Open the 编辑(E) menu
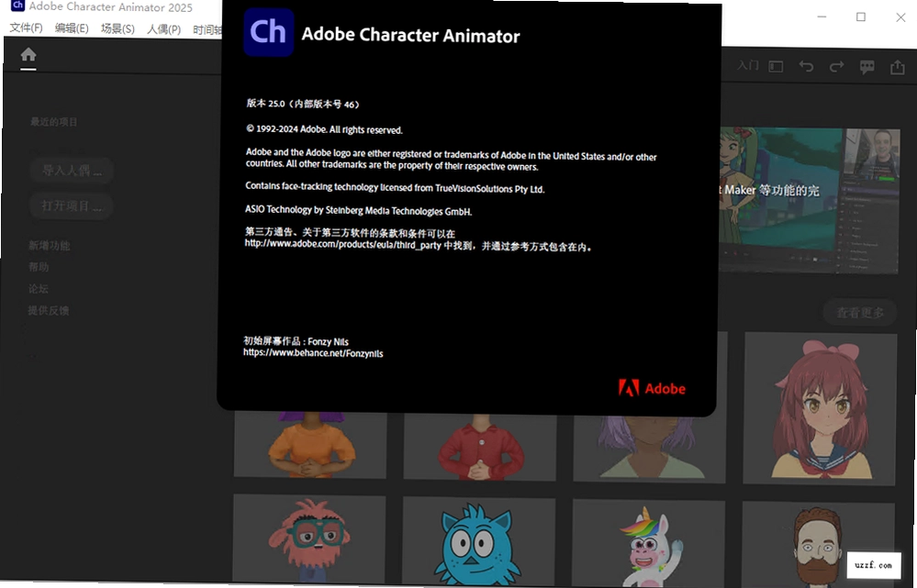Image resolution: width=917 pixels, height=588 pixels. pos(72,28)
